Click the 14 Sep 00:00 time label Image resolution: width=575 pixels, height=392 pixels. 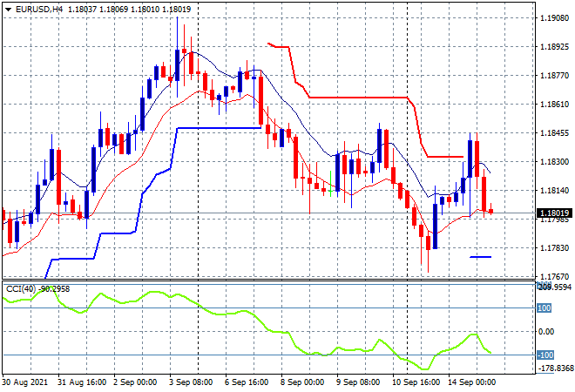click(471, 382)
